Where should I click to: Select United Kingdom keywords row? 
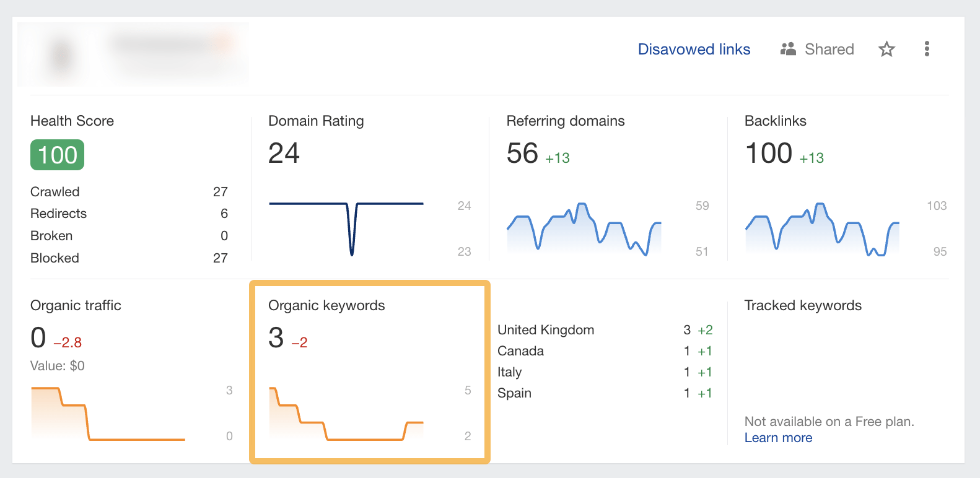pos(604,330)
